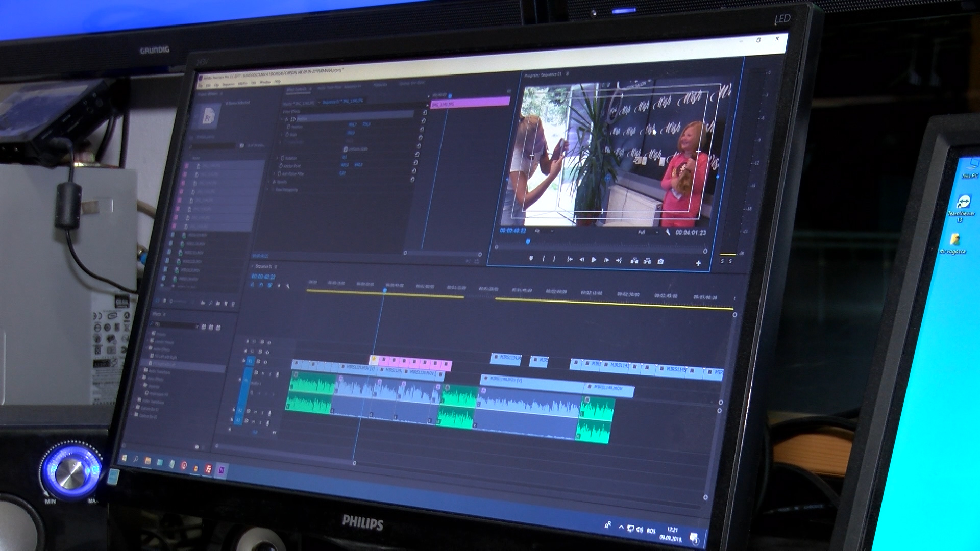Click the Premiere Pro taskbar icon
980x551 pixels.
click(x=221, y=470)
